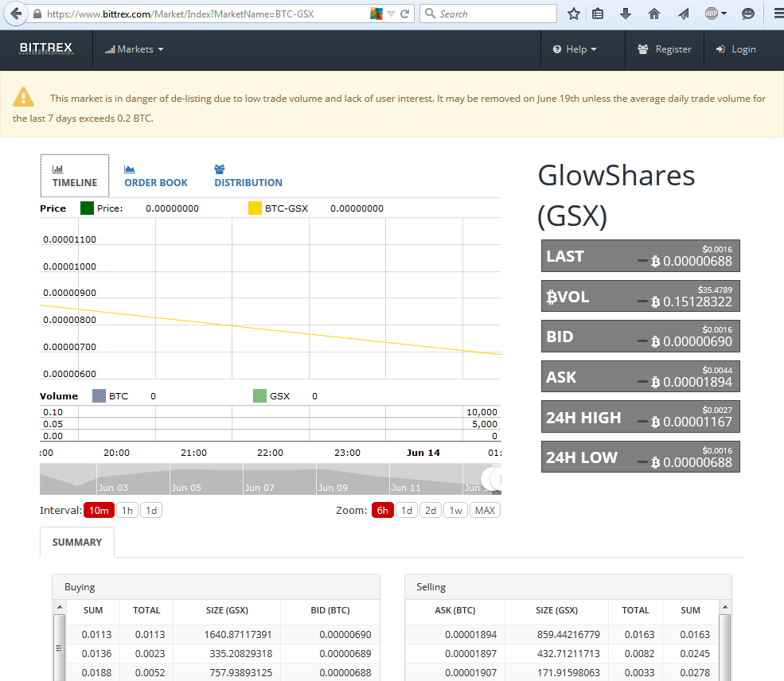Image resolution: width=784 pixels, height=681 pixels.
Task: Set interval to 10m
Action: tap(99, 510)
